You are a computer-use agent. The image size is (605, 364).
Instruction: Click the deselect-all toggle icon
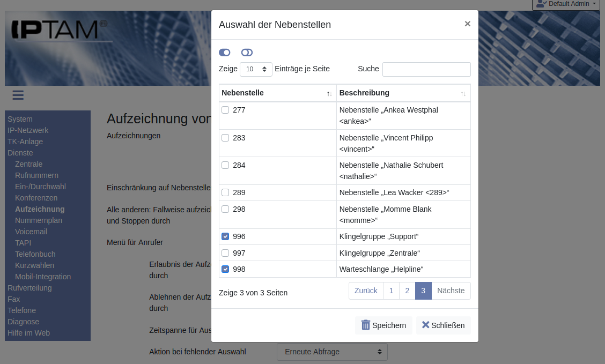pyautogui.click(x=247, y=53)
